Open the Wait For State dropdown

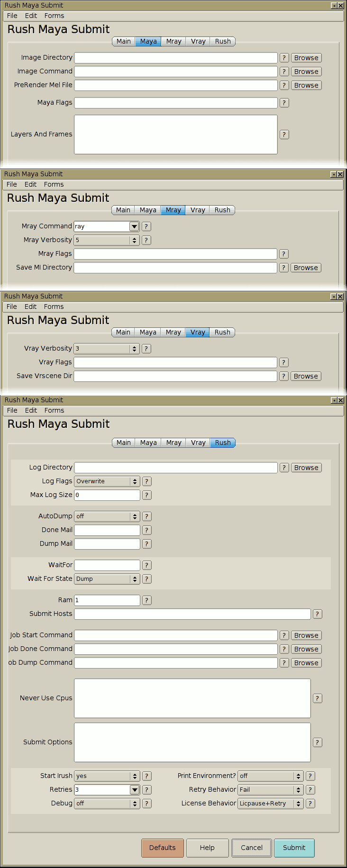(107, 579)
